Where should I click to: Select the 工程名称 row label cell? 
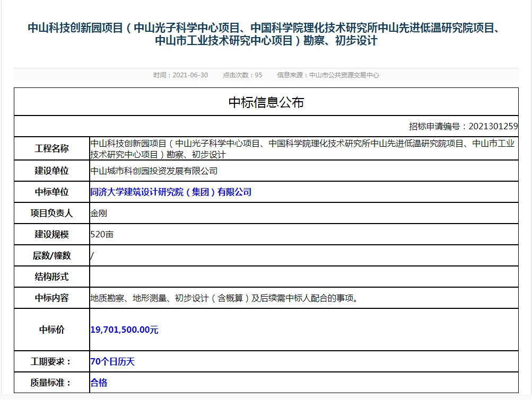(x=51, y=148)
